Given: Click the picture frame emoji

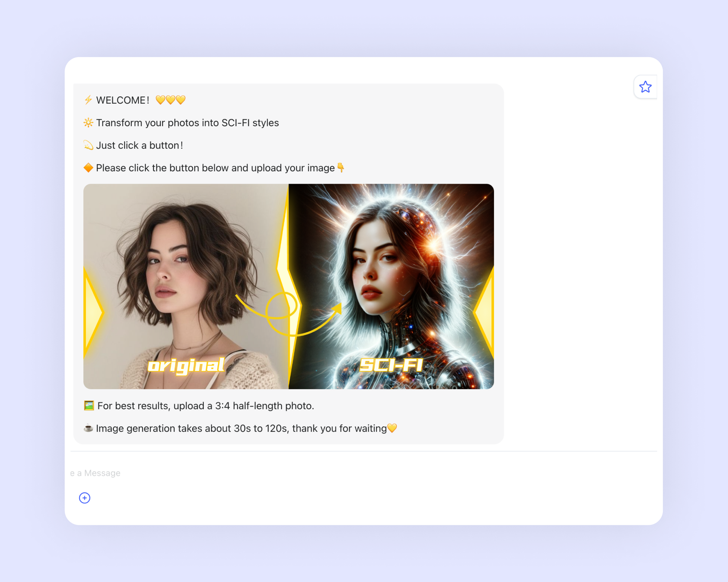Looking at the screenshot, I should tap(89, 406).
